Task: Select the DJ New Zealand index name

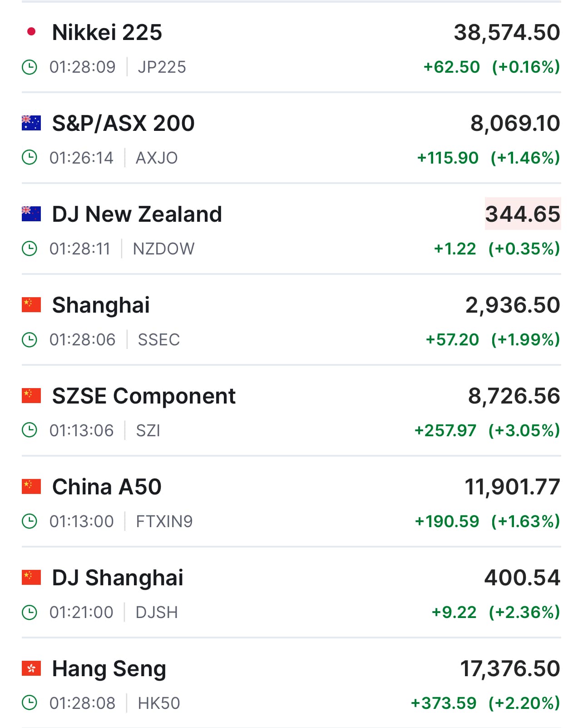Action: point(137,214)
